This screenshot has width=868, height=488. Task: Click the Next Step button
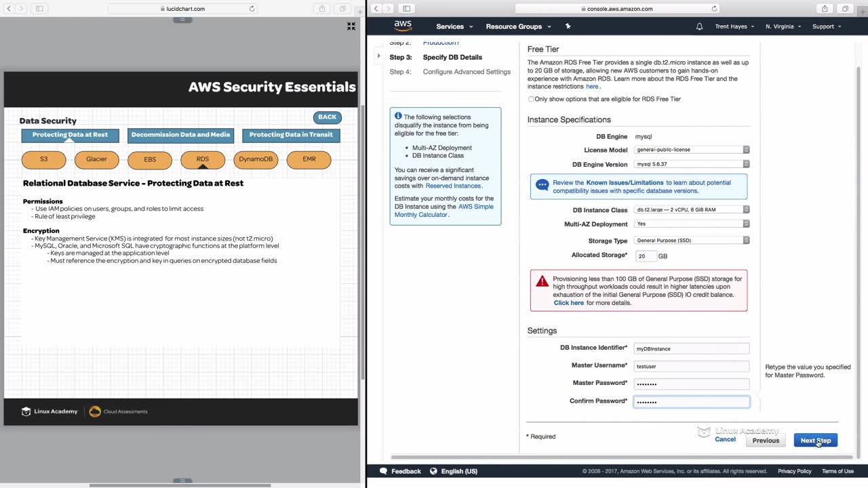coord(816,441)
